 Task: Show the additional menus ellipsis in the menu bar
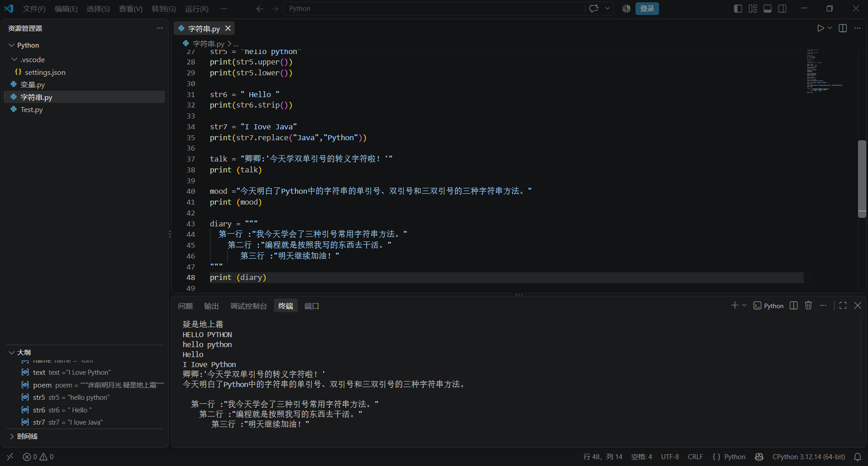[x=224, y=9]
